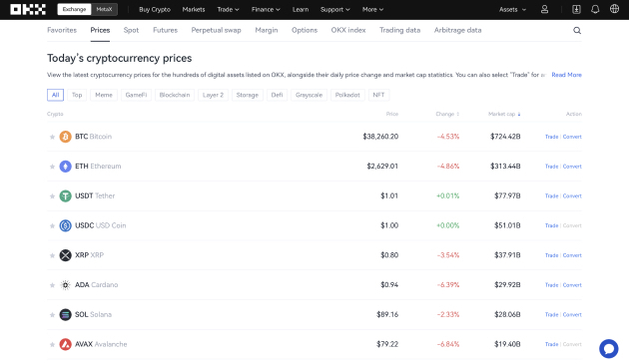Click Convert link for XRP
Viewport: 629px width, 364px height.
point(572,255)
